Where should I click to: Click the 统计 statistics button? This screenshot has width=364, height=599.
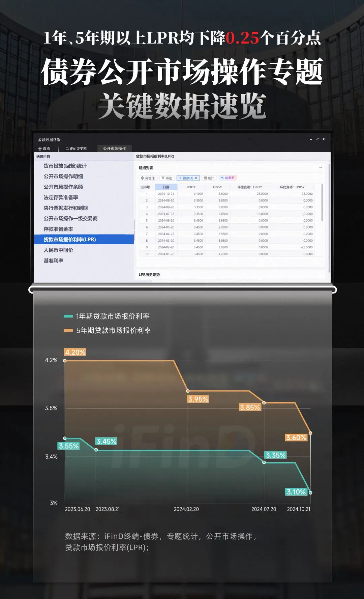click(209, 178)
